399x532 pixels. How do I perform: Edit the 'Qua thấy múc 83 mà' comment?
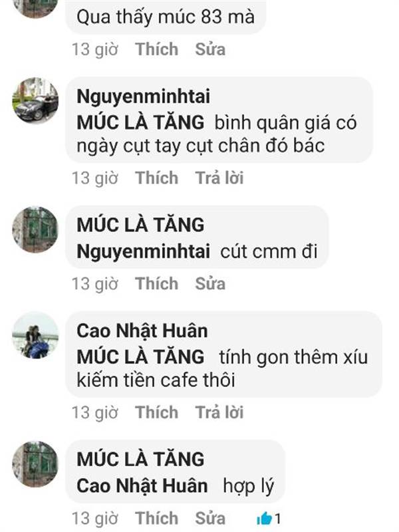point(210,49)
